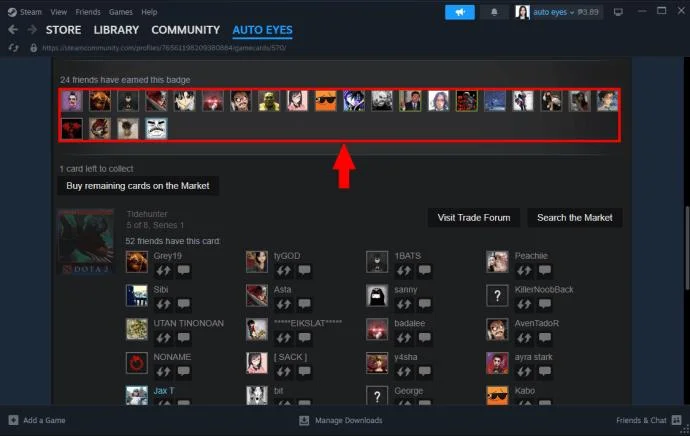Click the wallet balance text

pos(587,12)
